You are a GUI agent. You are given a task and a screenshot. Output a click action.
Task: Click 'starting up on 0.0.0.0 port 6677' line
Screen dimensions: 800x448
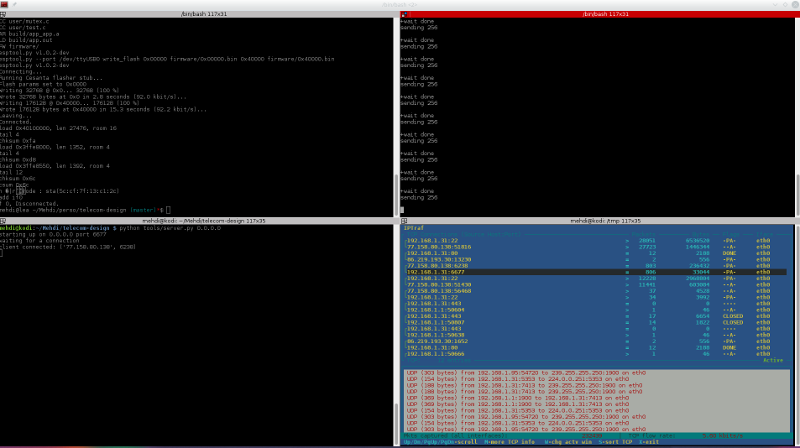click(53, 234)
